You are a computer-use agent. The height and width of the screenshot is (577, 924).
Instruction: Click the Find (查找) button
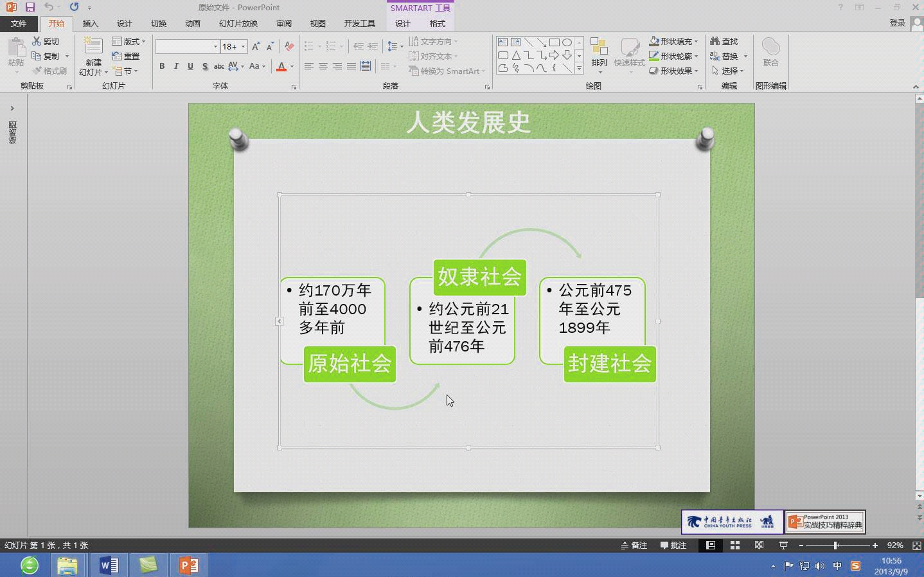(724, 41)
